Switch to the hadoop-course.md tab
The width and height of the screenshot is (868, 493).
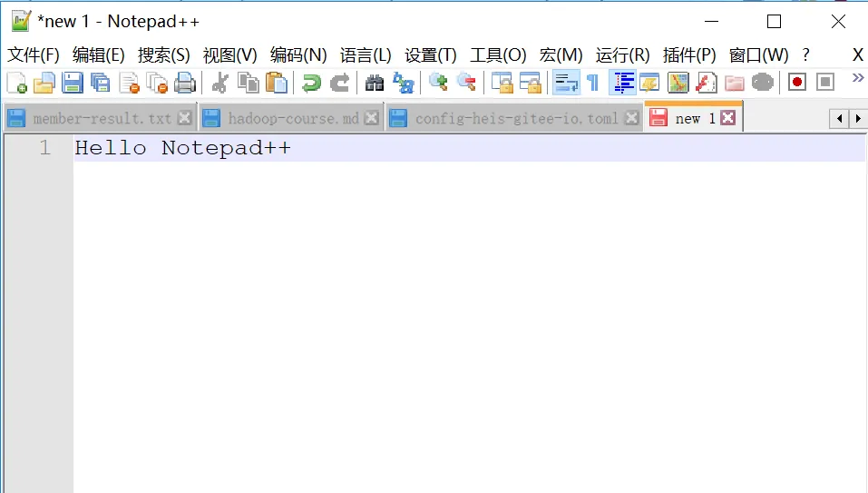(x=293, y=118)
